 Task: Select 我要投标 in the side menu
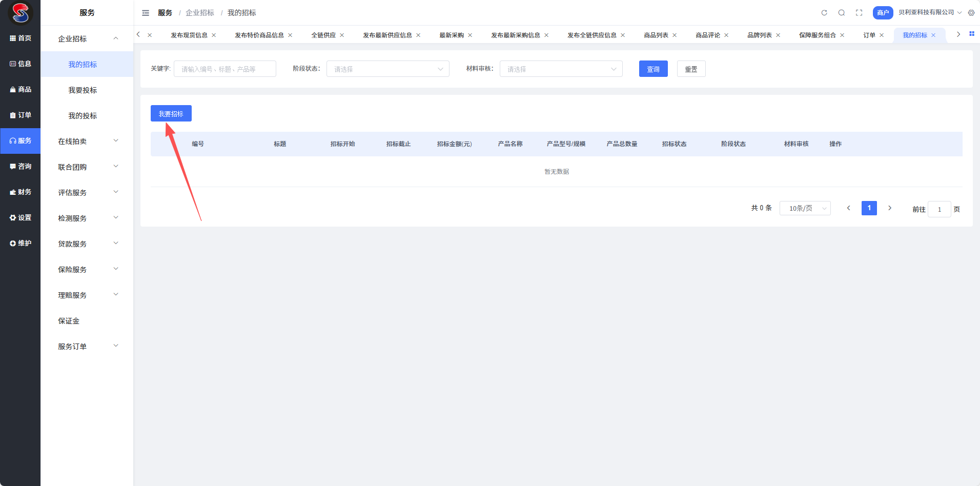pos(83,90)
